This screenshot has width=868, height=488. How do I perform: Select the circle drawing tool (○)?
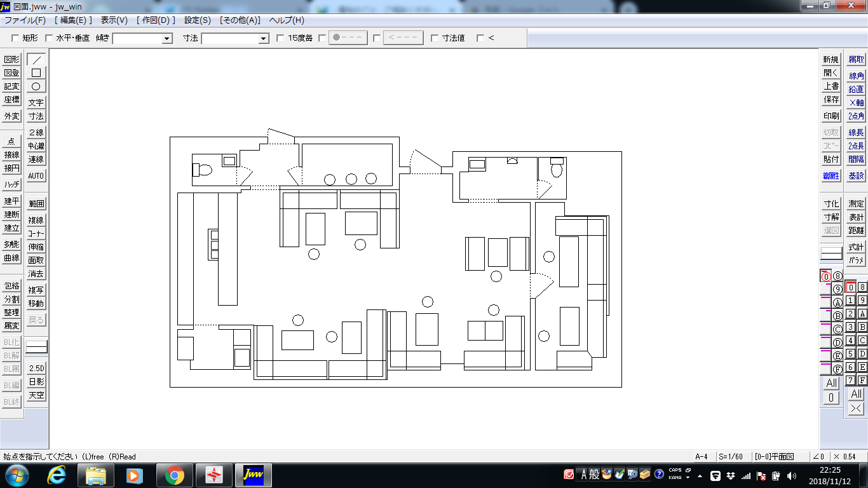[36, 86]
